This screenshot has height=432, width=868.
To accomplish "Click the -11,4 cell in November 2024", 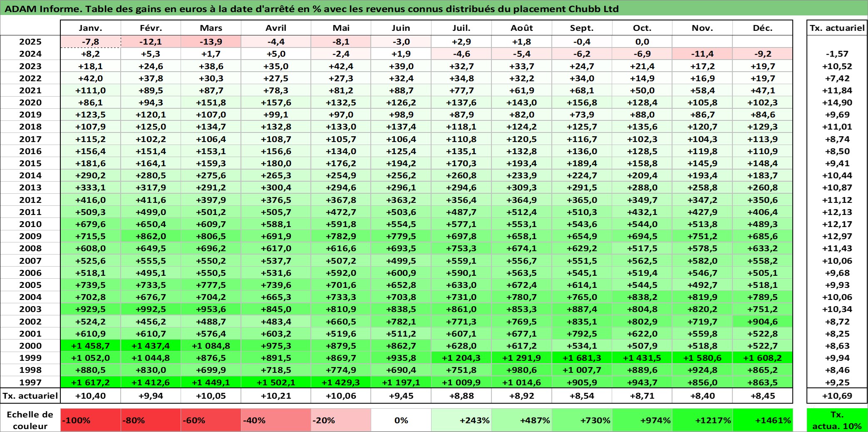I will [x=702, y=54].
